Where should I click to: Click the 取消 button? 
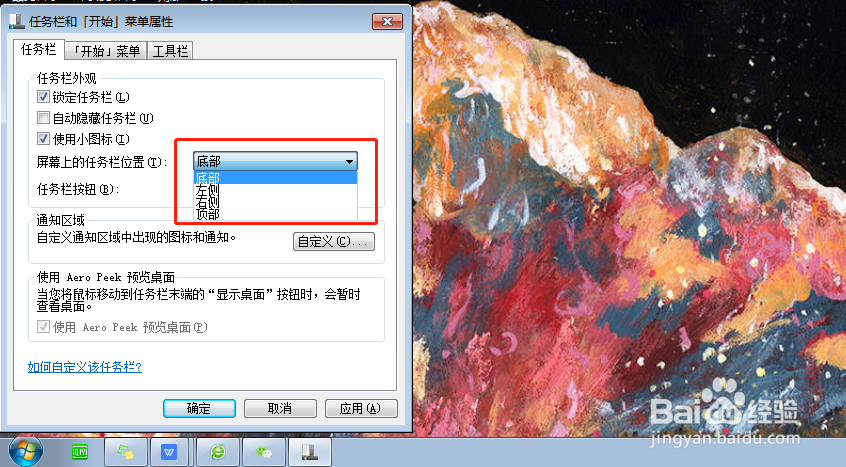click(280, 408)
